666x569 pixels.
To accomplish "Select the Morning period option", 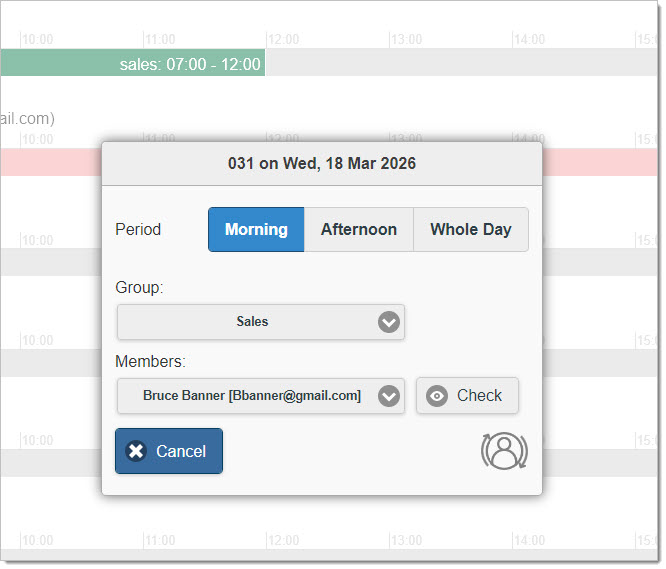I will [256, 229].
